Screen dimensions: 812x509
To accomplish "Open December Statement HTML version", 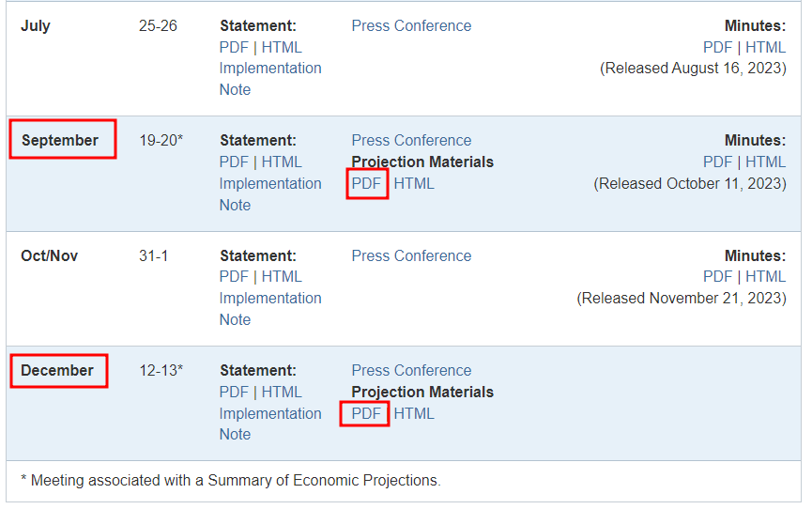I will 282,392.
